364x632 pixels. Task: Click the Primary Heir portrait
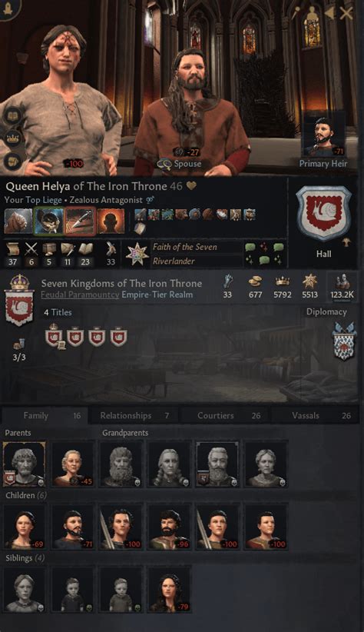323,137
